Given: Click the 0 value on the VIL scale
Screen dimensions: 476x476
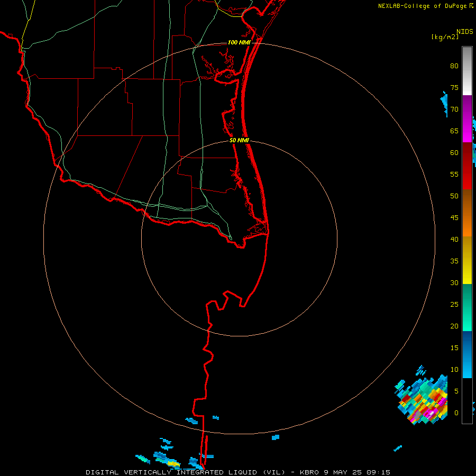Looking at the screenshot, I should pos(456,413).
